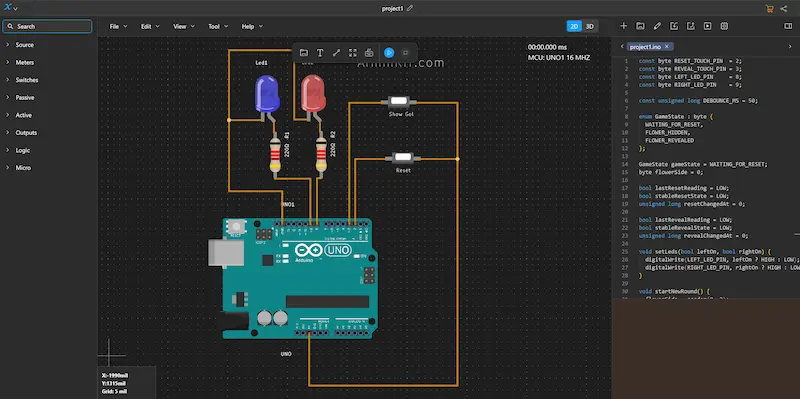Click the pencil edit icon in code toolbar
This screenshot has width=800, height=399.
click(657, 26)
